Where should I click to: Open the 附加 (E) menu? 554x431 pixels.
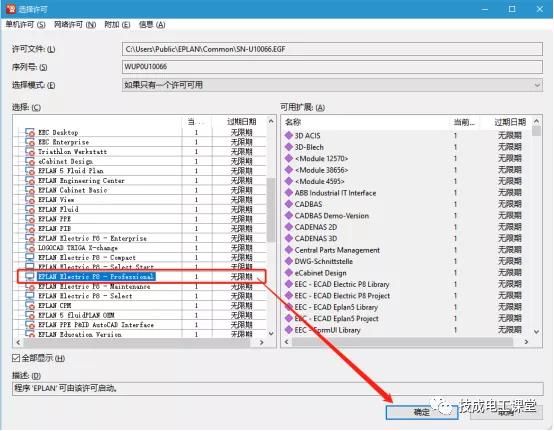117,25
